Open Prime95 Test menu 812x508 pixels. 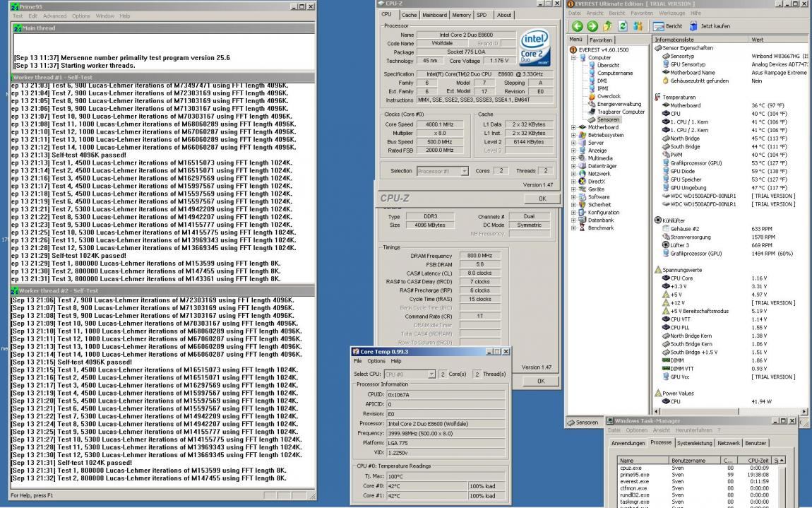pyautogui.click(x=18, y=16)
